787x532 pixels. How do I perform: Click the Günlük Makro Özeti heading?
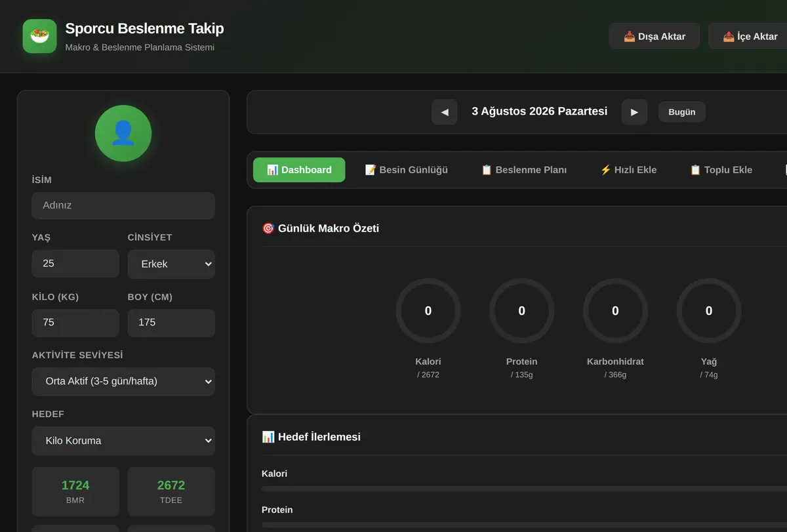click(321, 228)
